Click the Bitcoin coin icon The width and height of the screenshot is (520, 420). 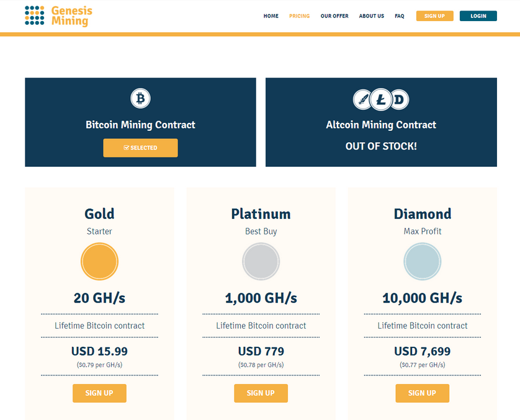pos(140,99)
